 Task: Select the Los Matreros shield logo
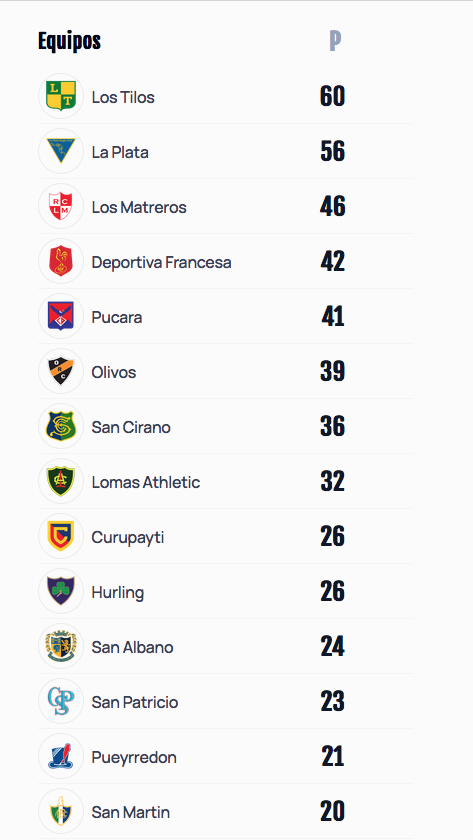(x=61, y=206)
